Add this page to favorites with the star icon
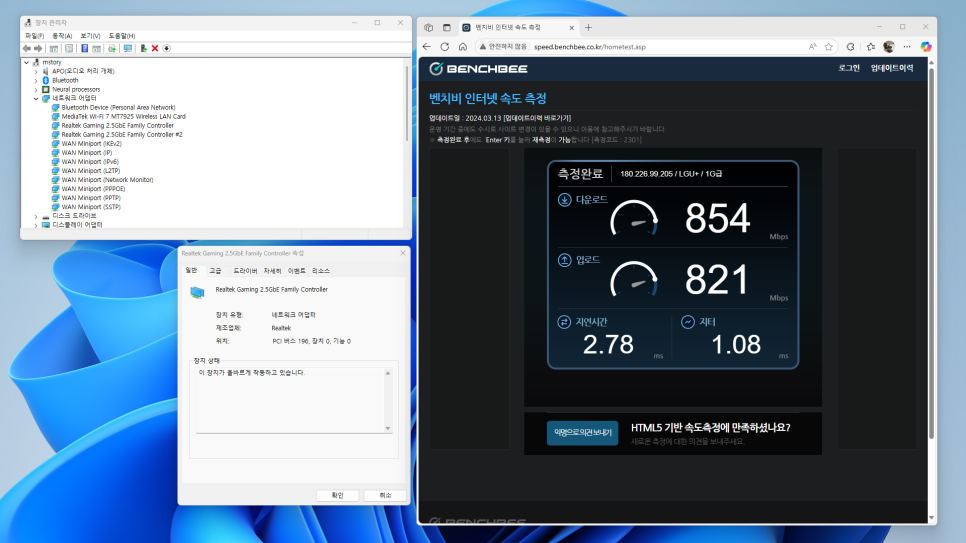 coord(829,47)
